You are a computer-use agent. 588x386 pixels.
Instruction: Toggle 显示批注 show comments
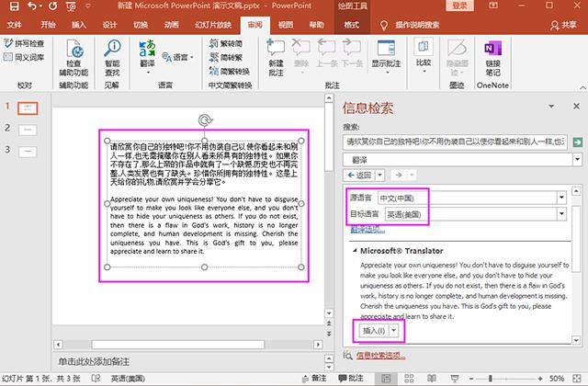386,56
